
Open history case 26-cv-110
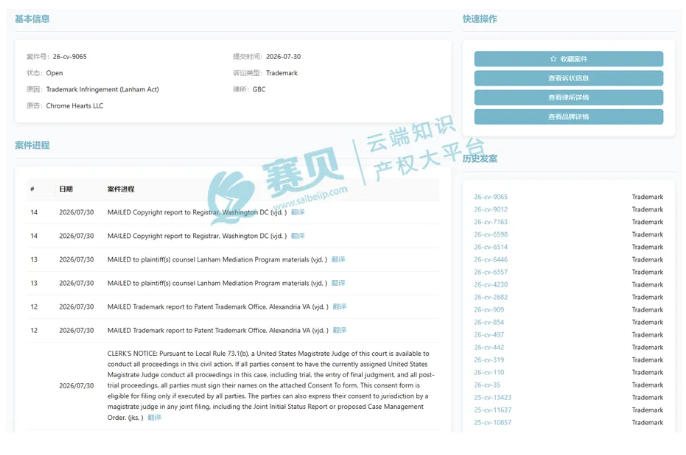coord(489,372)
